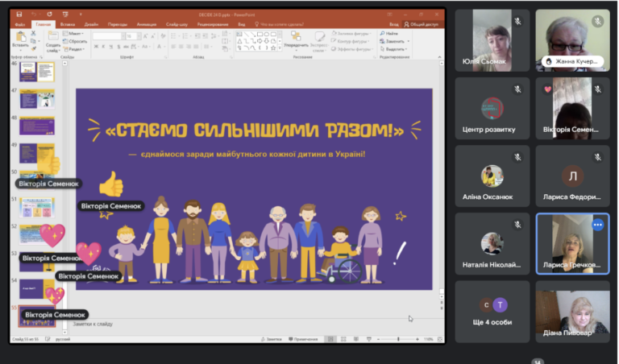Open the Вставка ribbon tab
Viewport: 619px width, 364px height.
(x=68, y=24)
